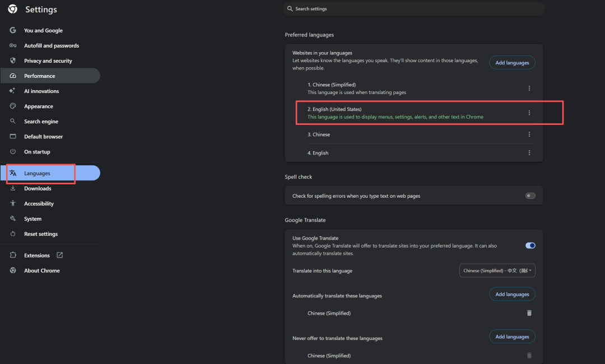Click the Search settings field
The image size is (605, 364).
pos(415,9)
